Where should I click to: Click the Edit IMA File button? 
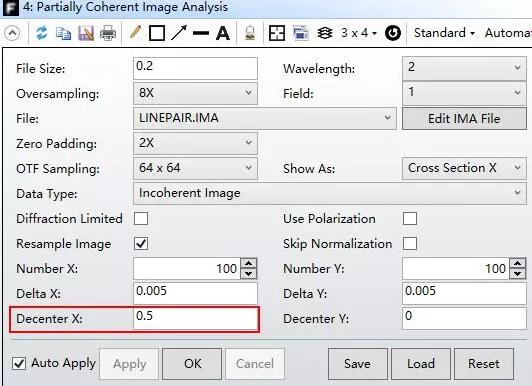(x=464, y=119)
